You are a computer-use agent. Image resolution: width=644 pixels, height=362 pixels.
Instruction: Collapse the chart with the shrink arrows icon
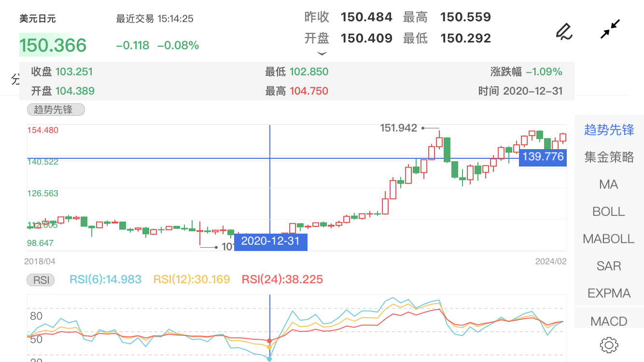click(609, 28)
